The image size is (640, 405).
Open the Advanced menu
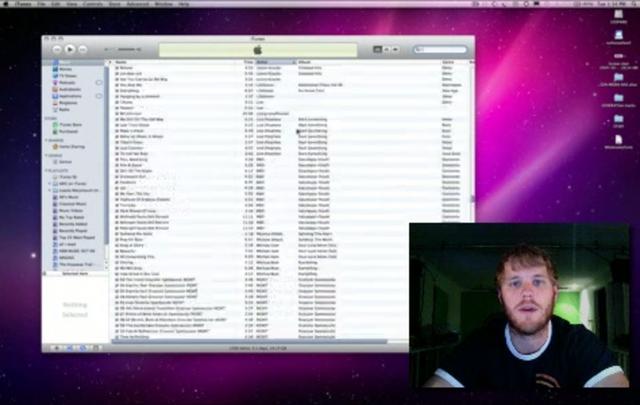[x=138, y=4]
